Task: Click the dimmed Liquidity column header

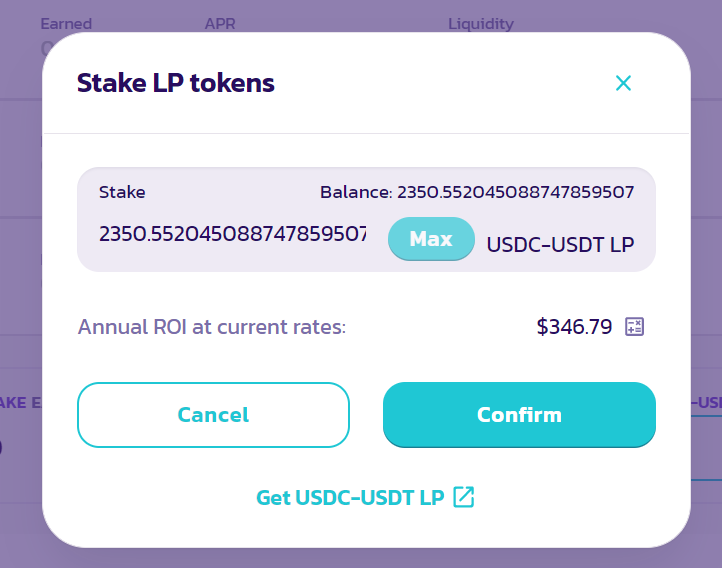Action: (480, 23)
